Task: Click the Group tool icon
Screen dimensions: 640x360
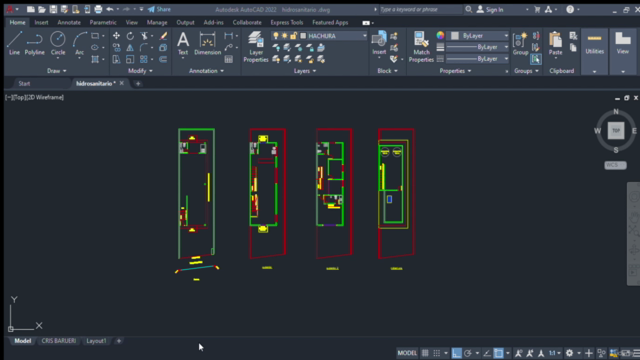Action: pyautogui.click(x=520, y=43)
